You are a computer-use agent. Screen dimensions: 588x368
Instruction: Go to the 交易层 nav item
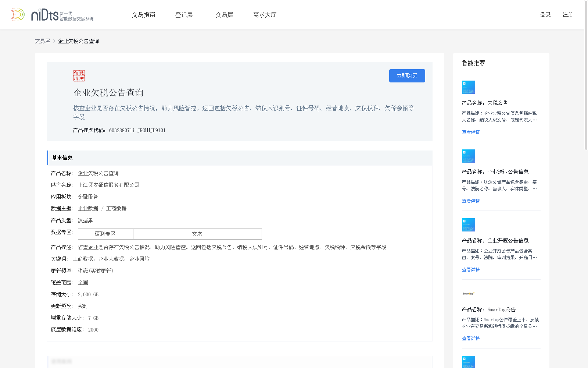click(225, 15)
